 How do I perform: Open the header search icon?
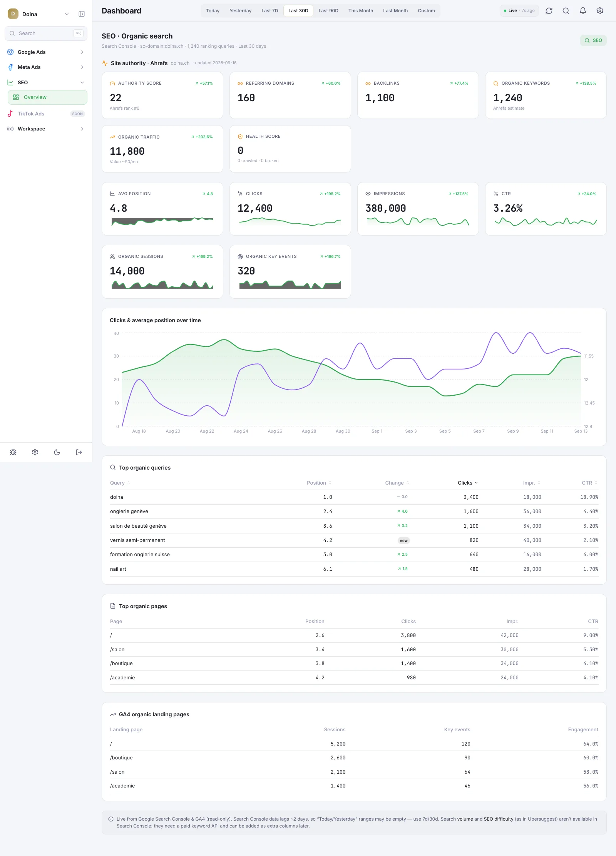(566, 11)
